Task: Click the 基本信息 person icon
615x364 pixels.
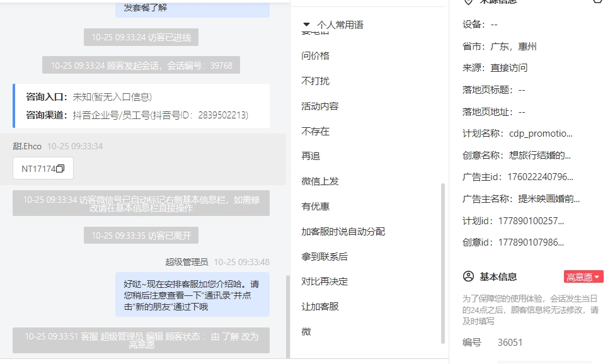Action: coord(468,276)
